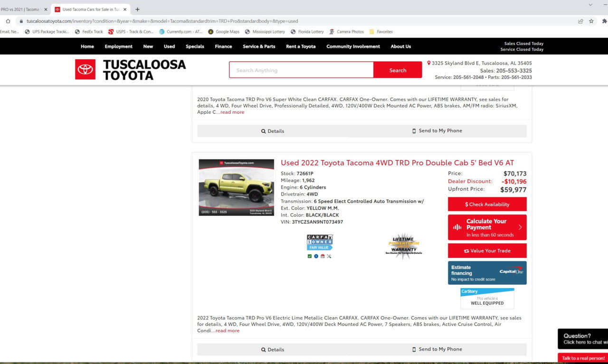The width and height of the screenshot is (608, 364).
Task: Open Florida Lottery bookmark
Action: [x=307, y=32]
